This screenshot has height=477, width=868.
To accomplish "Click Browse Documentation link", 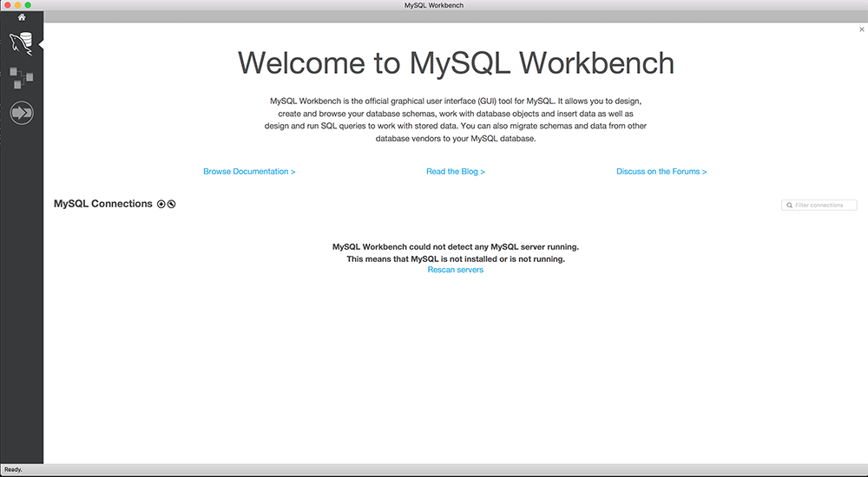I will [249, 172].
